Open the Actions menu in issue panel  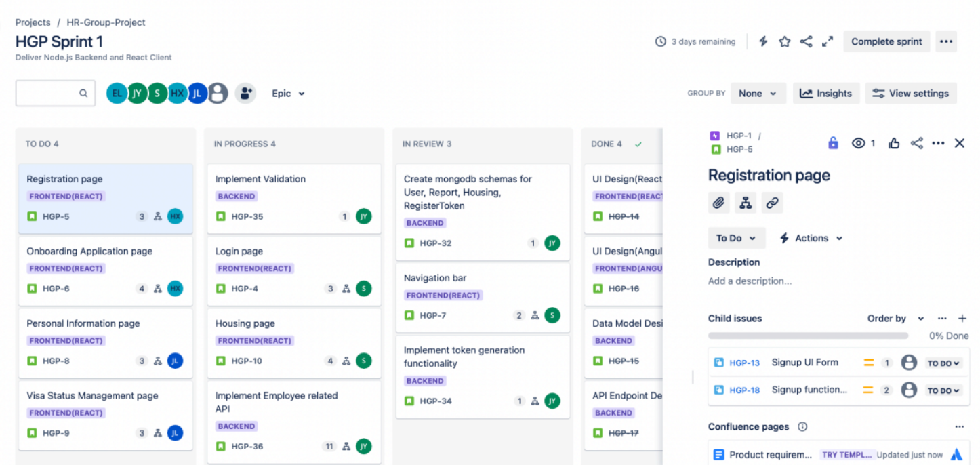[811, 238]
